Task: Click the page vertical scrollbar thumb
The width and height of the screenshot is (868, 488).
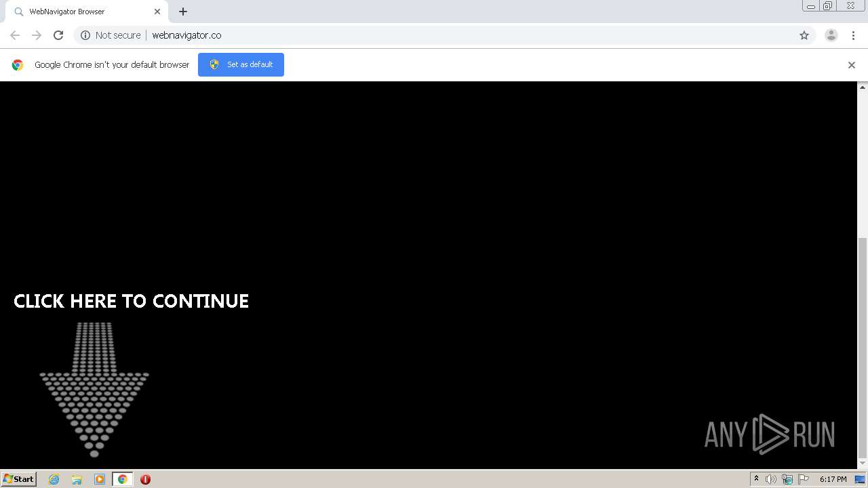Action: tap(863, 347)
